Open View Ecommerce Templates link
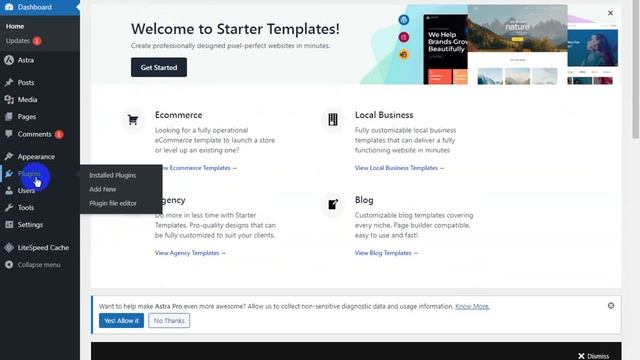 coord(199,168)
